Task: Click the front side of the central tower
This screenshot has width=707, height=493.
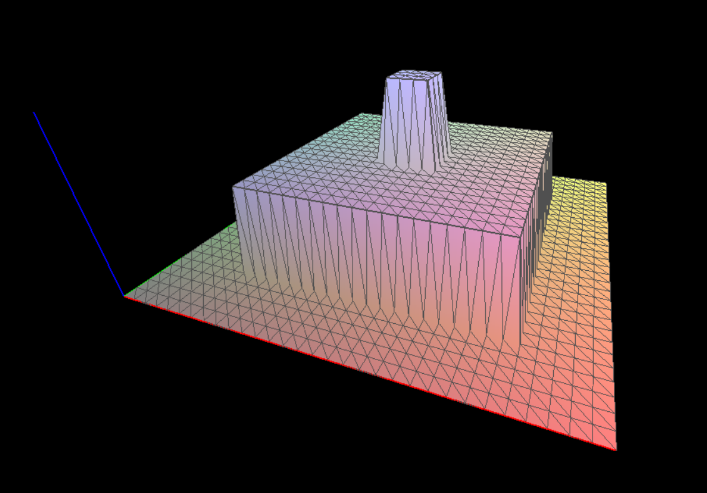Action: click(412, 125)
